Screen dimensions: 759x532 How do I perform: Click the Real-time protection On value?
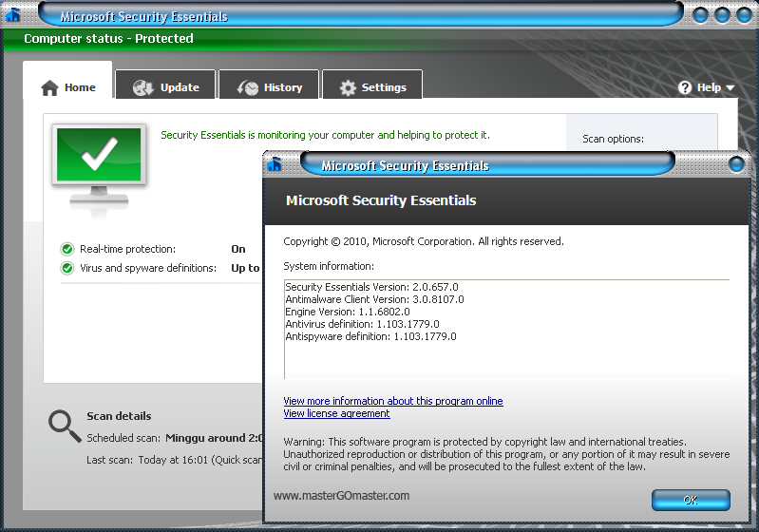[238, 249]
